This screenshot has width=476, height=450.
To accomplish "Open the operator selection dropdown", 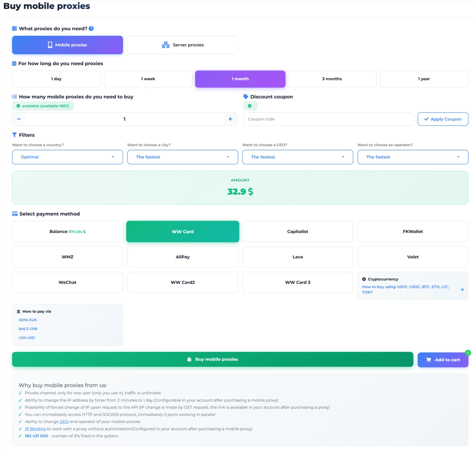I will coord(413,157).
